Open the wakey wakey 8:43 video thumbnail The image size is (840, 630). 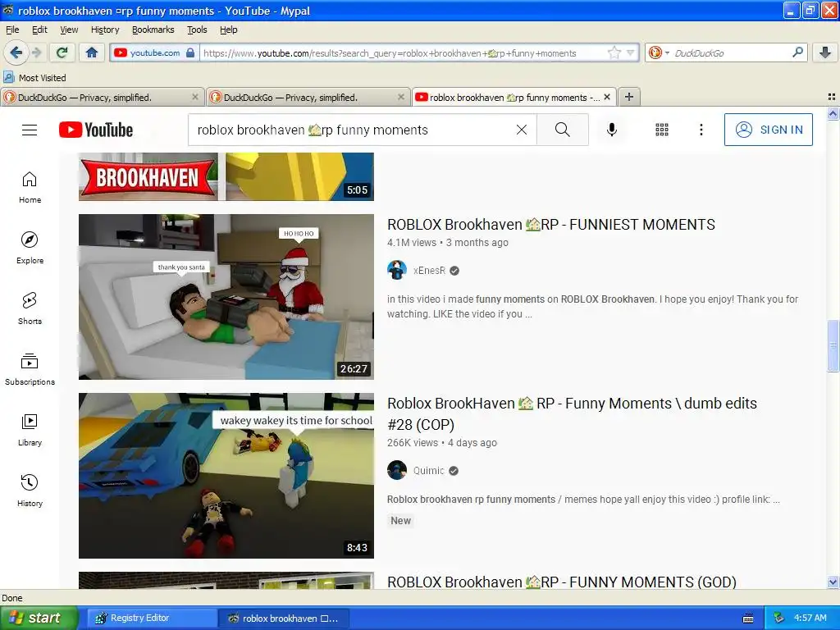tap(226, 476)
